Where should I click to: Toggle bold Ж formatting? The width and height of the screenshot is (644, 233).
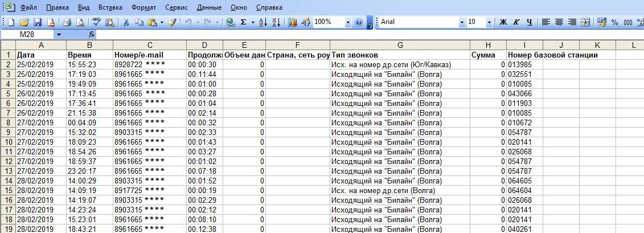click(503, 23)
